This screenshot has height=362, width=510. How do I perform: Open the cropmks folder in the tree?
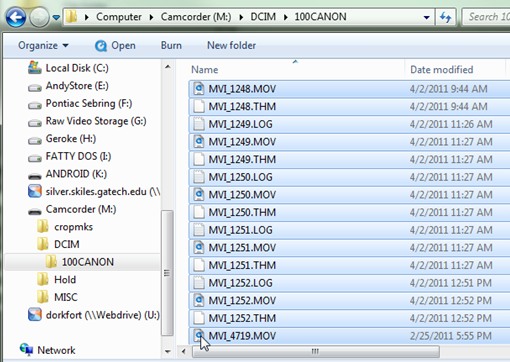(73, 227)
